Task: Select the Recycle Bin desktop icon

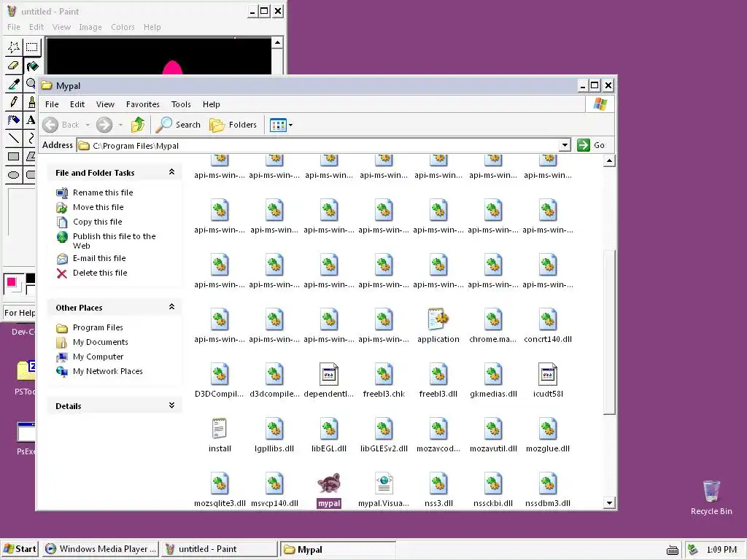Action: 711,497
